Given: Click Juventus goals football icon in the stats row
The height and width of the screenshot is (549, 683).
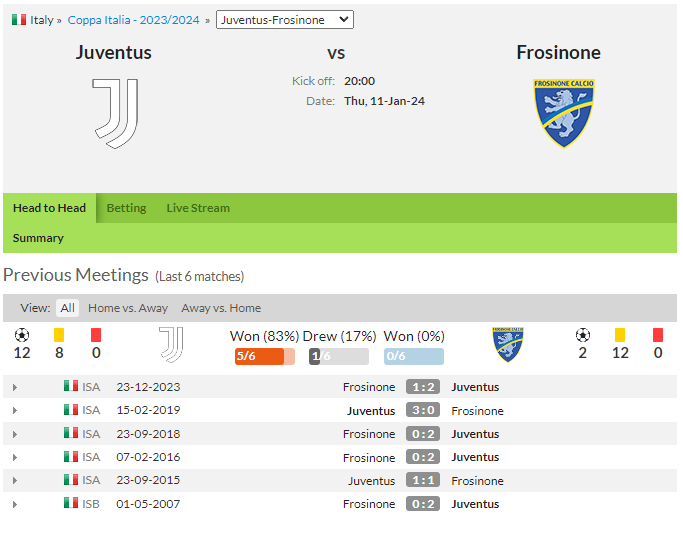Looking at the screenshot, I should coord(22,335).
